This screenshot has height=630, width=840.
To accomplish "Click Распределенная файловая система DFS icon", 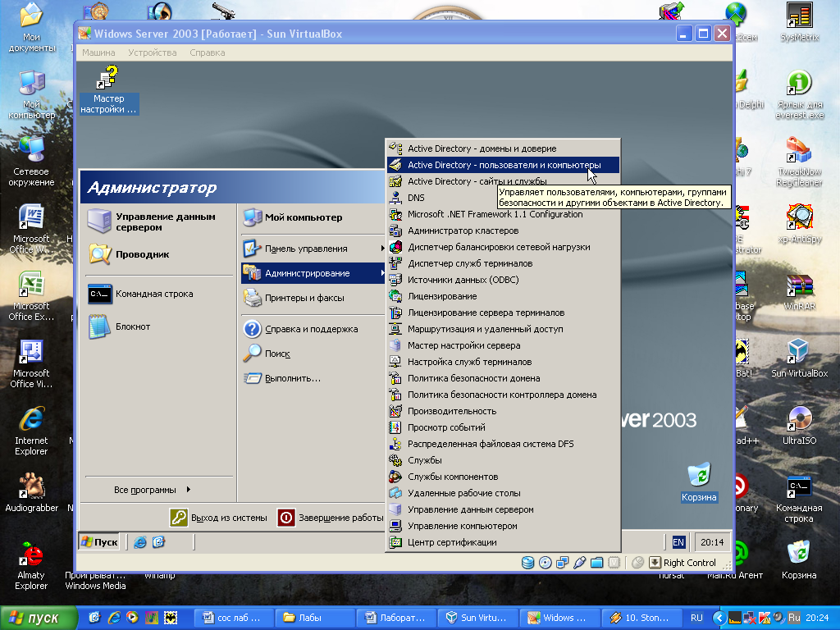I will click(x=395, y=444).
